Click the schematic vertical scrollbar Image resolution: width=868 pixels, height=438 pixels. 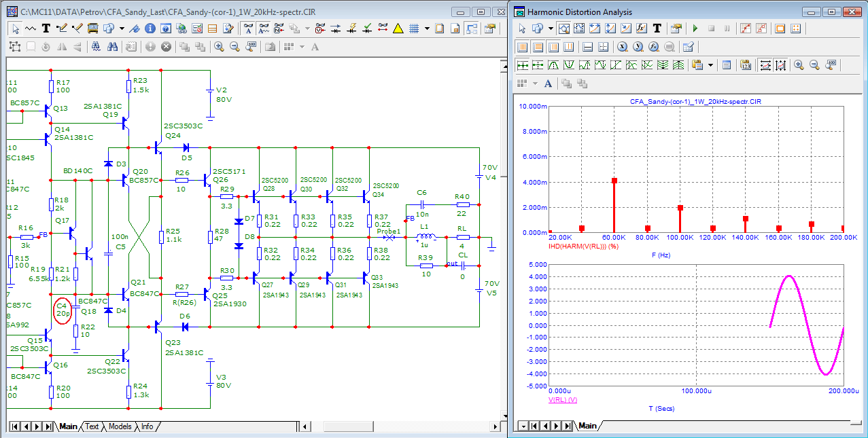(504, 240)
